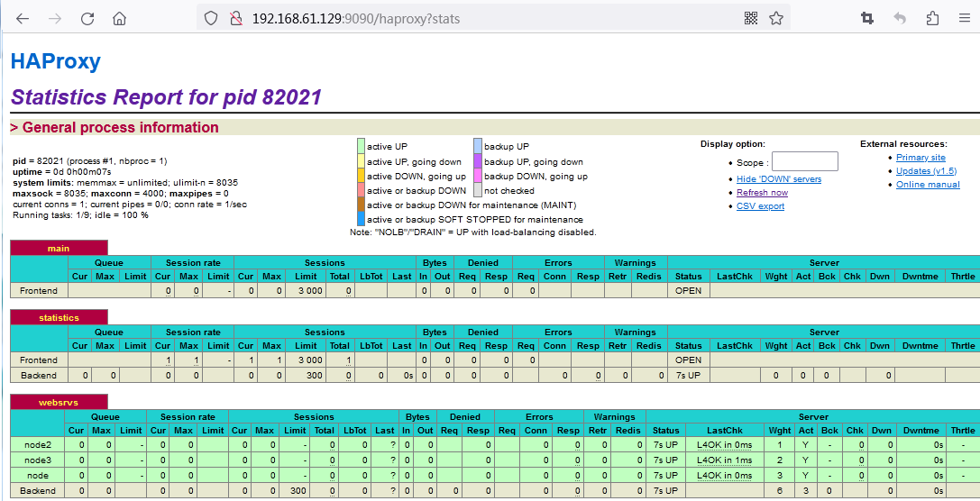The width and height of the screenshot is (980, 501).
Task: Click the statistics proxy section label
Action: tap(59, 317)
